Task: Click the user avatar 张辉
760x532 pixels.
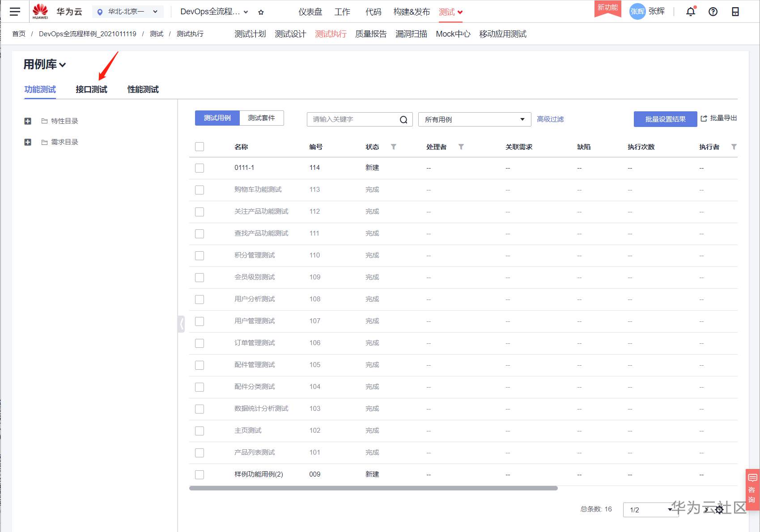Action: (637, 12)
